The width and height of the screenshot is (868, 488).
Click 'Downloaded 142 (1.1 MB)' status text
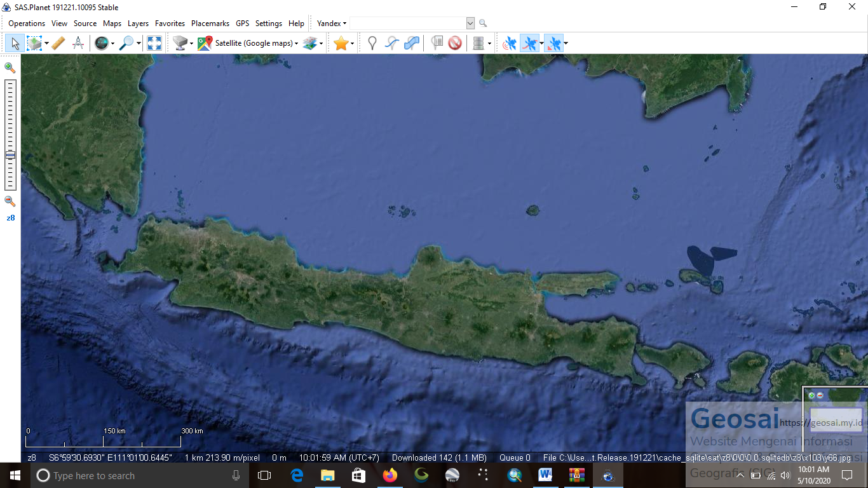click(439, 457)
